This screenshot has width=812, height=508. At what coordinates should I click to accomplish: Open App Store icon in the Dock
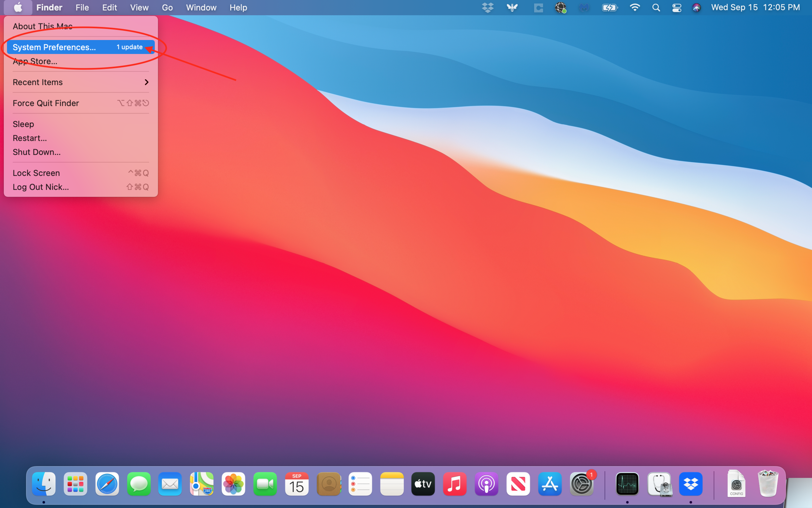pos(550,484)
